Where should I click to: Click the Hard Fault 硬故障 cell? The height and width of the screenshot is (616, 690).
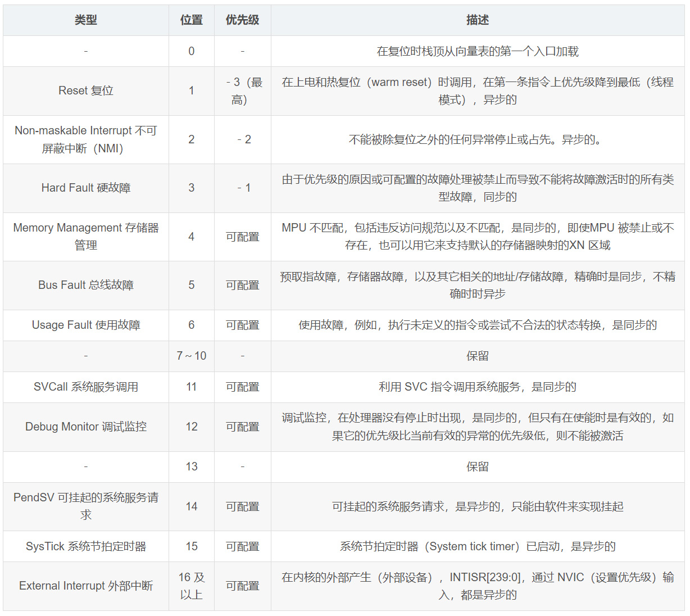pyautogui.click(x=86, y=188)
